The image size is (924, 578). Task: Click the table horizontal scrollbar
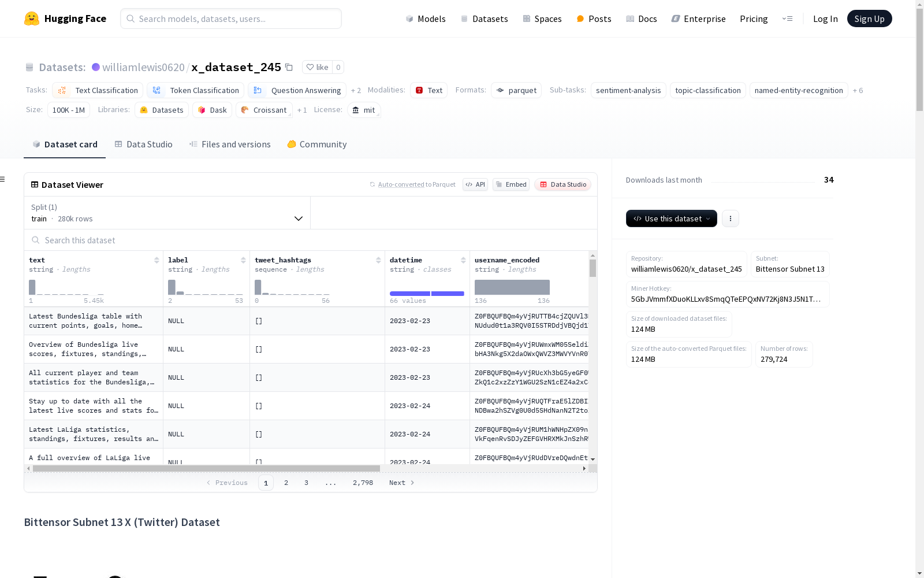click(206, 468)
